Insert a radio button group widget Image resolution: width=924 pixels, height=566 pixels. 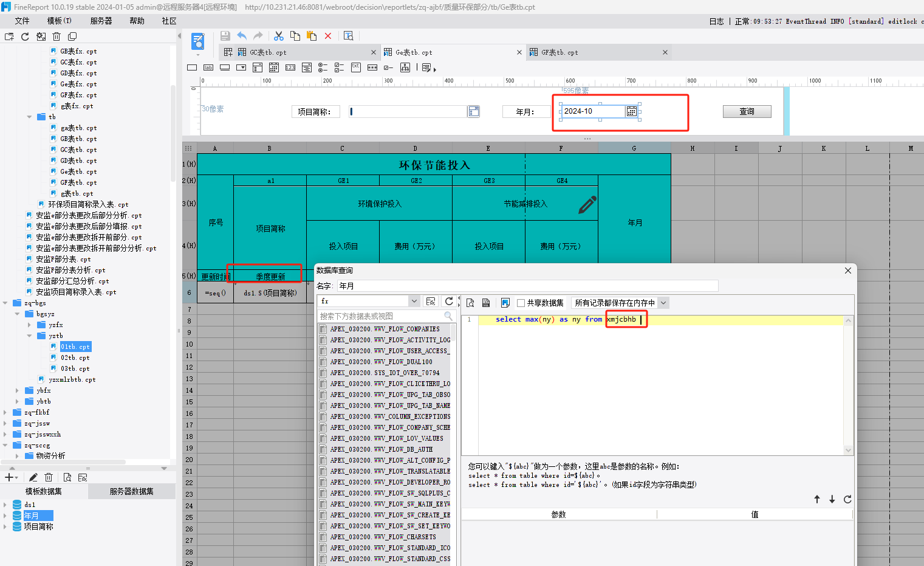(x=323, y=67)
